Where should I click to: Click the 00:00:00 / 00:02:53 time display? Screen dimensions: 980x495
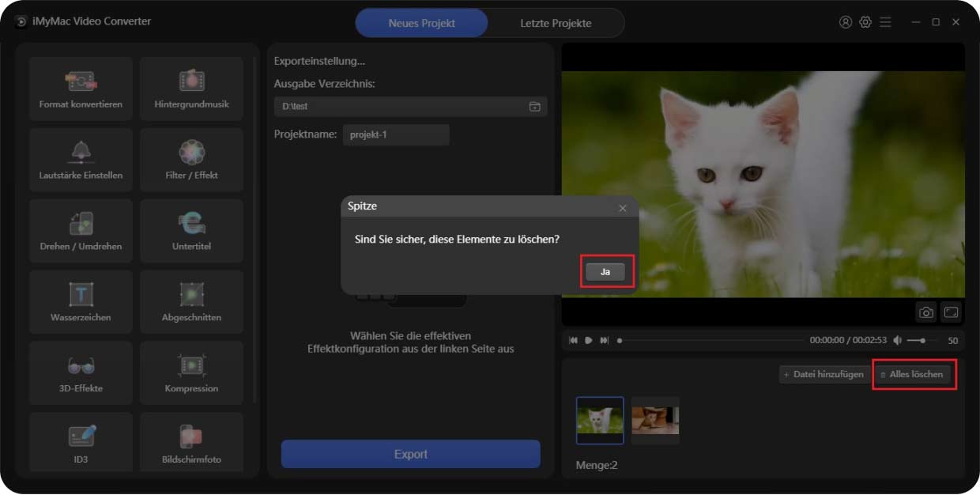[847, 340]
